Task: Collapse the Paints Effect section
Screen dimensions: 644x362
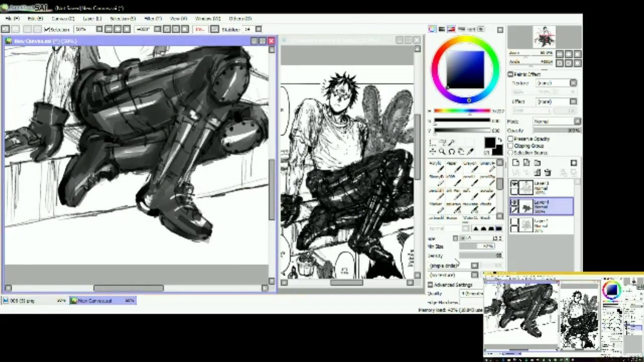Action: click(x=511, y=74)
